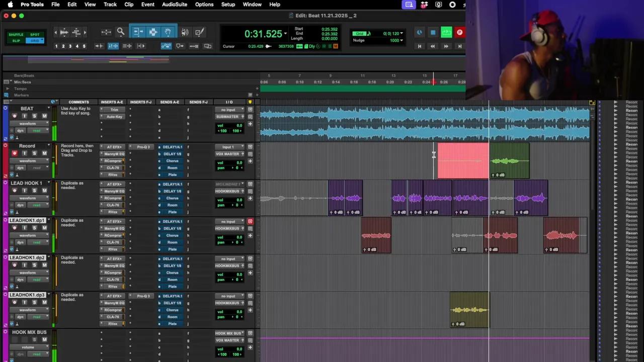
Task: Open Nudge value dropdown
Action: tap(401, 40)
